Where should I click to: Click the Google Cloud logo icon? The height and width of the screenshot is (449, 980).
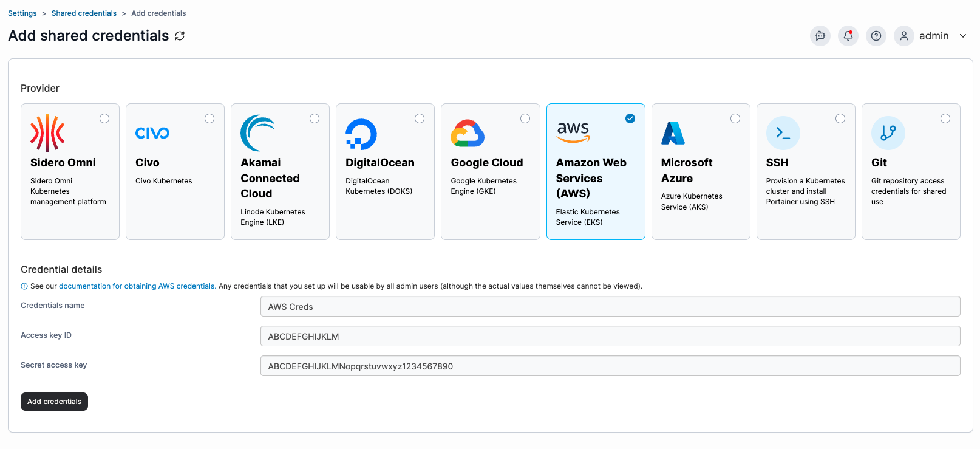[x=467, y=133]
